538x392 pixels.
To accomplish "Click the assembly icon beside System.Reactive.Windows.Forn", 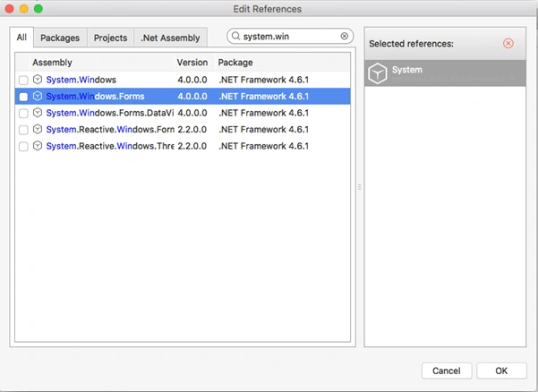I will (x=38, y=129).
